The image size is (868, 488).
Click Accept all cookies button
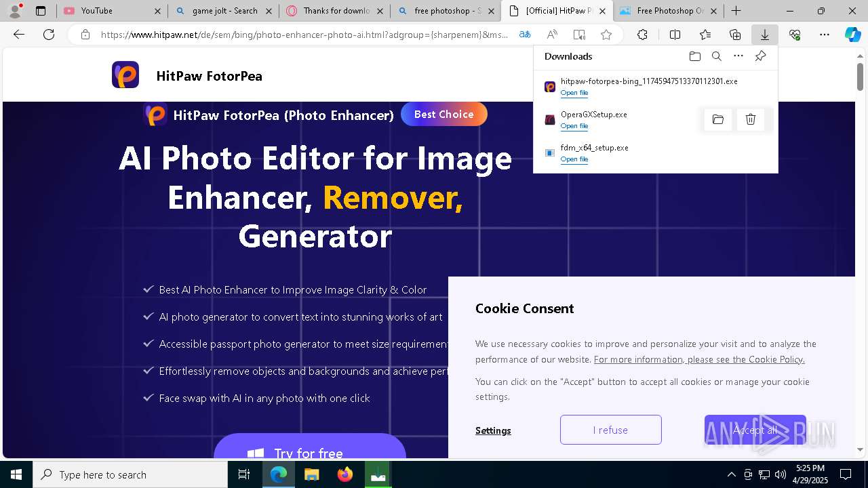(x=755, y=430)
